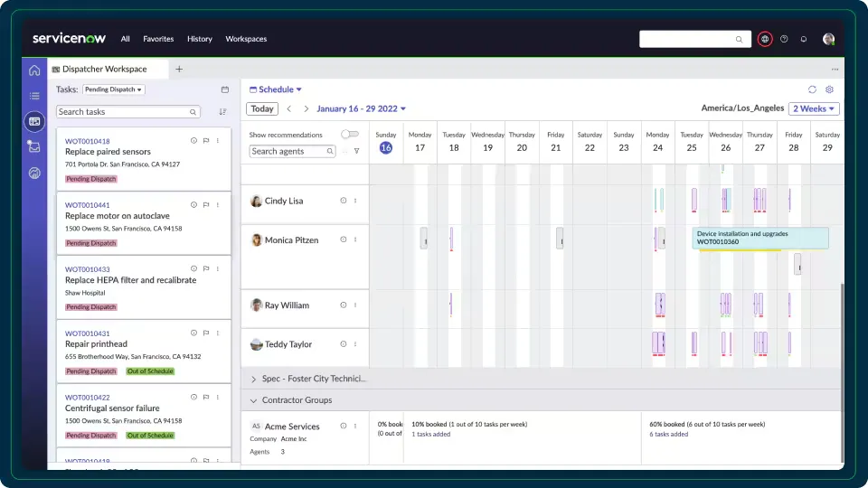Open the All menu

[125, 39]
